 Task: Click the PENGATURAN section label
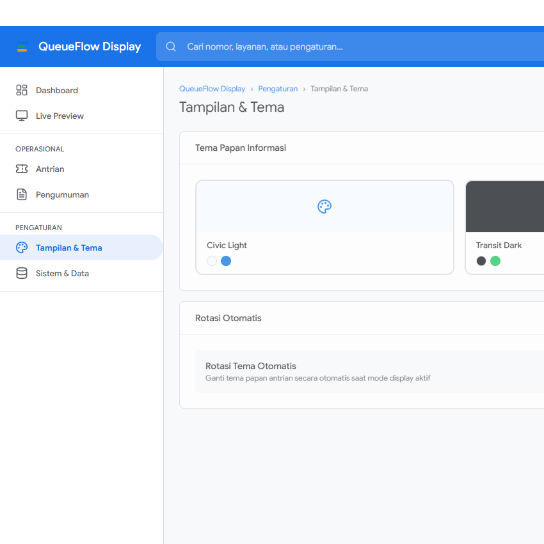click(39, 228)
